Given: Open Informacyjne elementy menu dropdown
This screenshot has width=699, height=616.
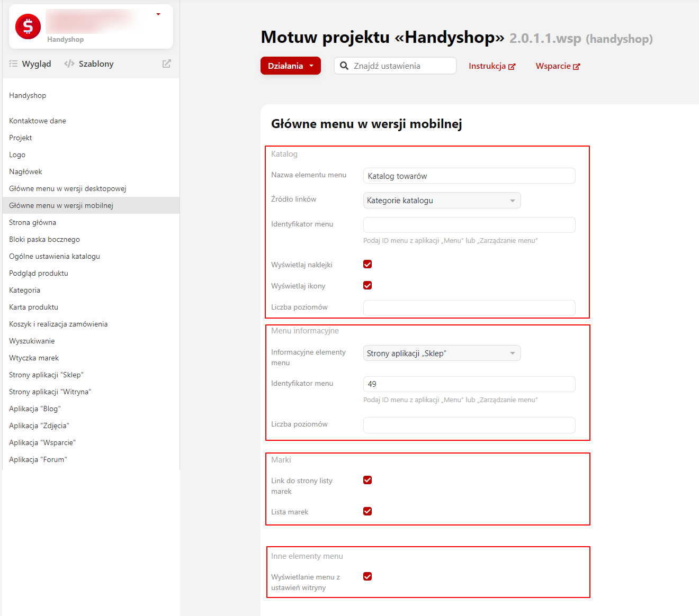Looking at the screenshot, I should 442,353.
